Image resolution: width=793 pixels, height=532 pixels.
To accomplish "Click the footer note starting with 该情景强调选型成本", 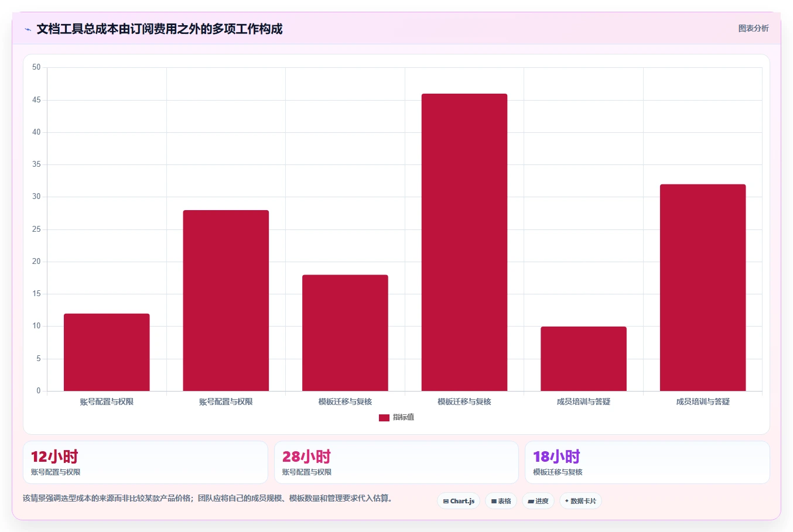I will pyautogui.click(x=207, y=499).
